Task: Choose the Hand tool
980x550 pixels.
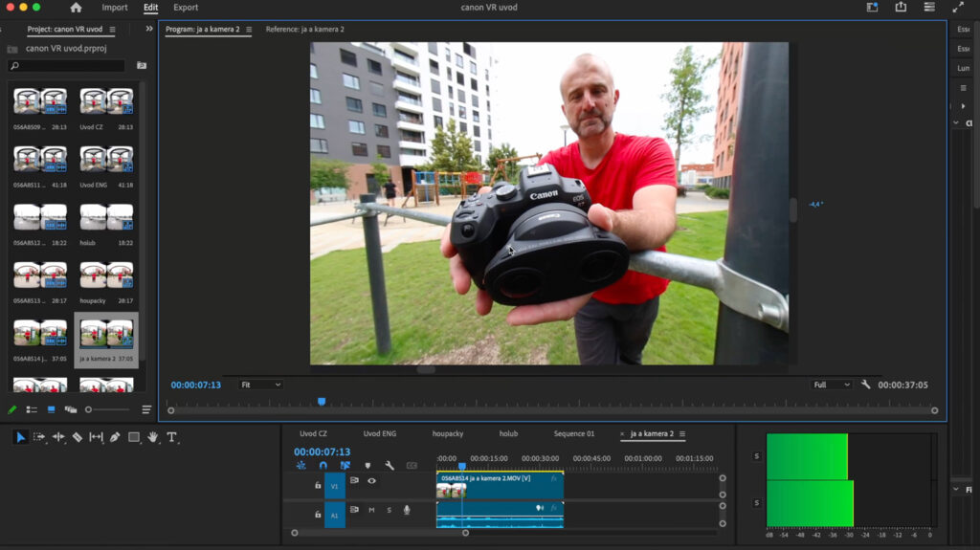Action: [x=153, y=437]
